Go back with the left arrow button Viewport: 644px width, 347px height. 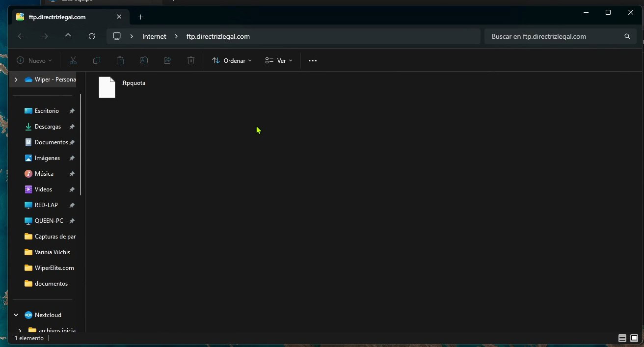click(x=21, y=36)
